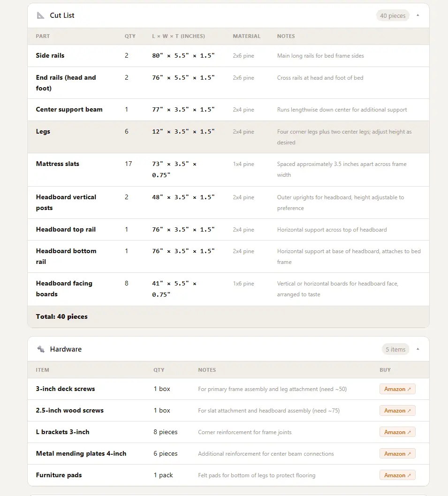Select the Legs part name

point(43,131)
